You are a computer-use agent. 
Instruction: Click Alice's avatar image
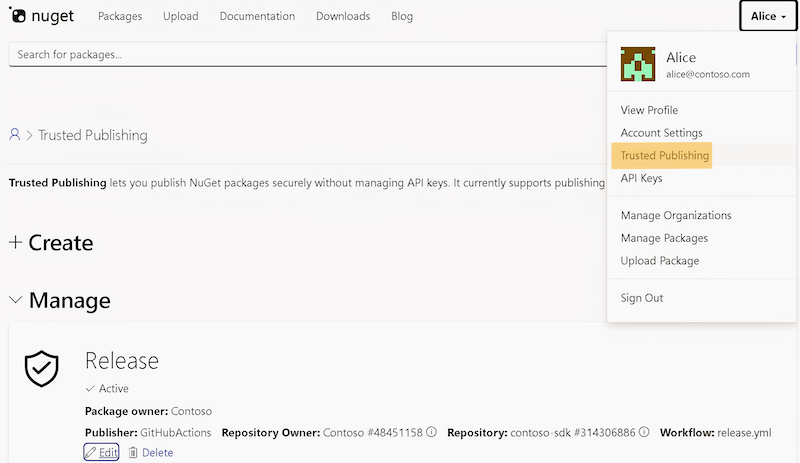(638, 64)
